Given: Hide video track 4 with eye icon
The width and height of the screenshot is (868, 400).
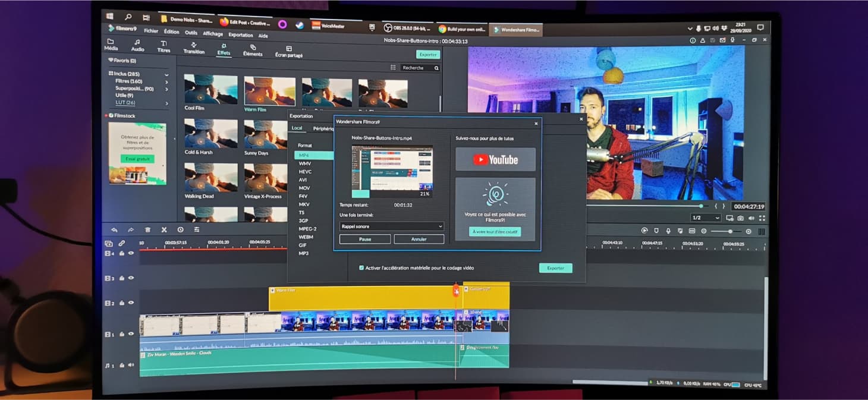Looking at the screenshot, I should (131, 253).
